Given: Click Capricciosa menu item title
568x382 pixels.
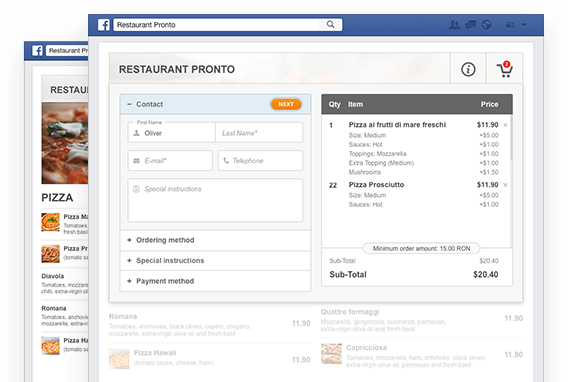Looking at the screenshot, I should click(x=366, y=348).
